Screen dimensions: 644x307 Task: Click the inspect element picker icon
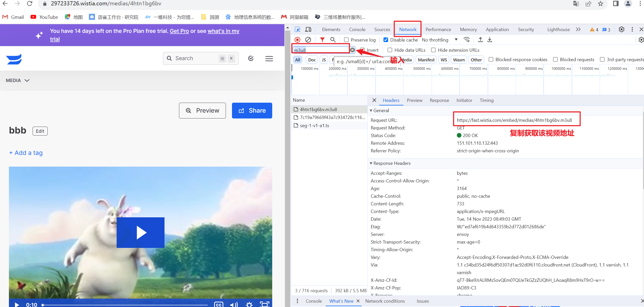(x=297, y=30)
